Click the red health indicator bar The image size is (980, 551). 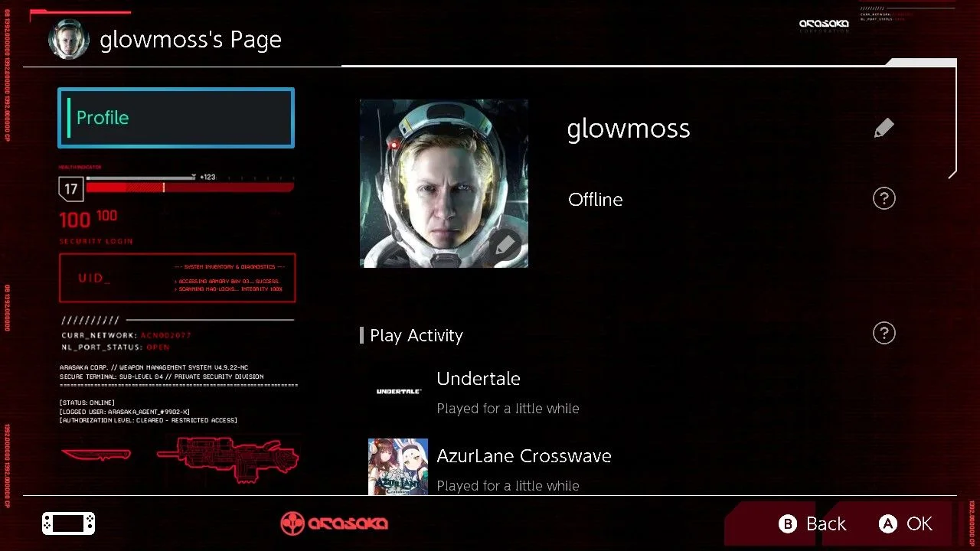pyautogui.click(x=190, y=187)
